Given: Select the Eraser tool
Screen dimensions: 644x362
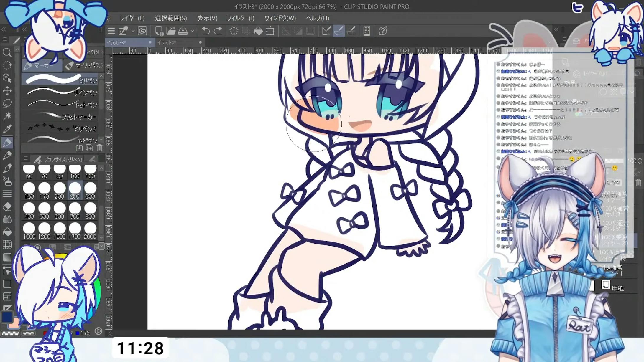Looking at the screenshot, I should coord(7,206).
